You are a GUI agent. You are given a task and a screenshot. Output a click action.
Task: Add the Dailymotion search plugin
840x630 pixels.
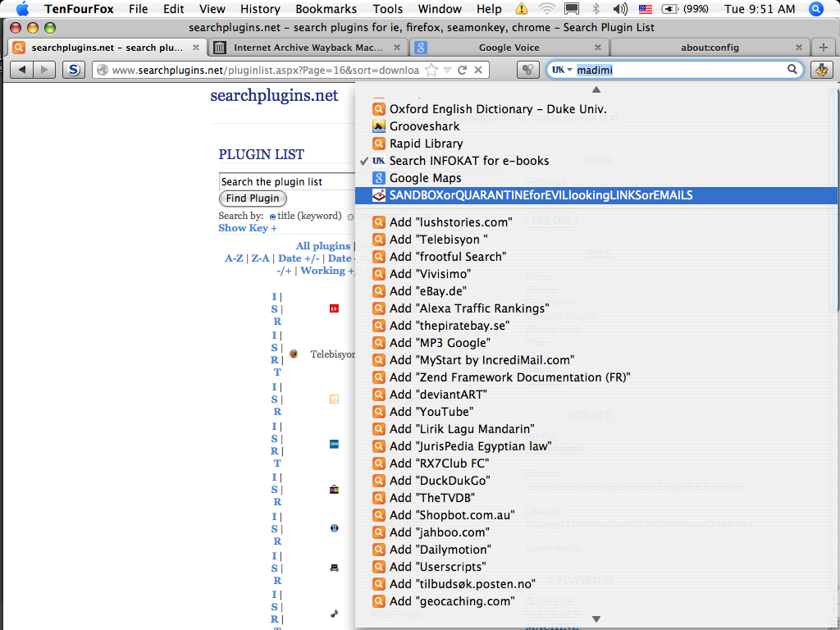point(596,550)
